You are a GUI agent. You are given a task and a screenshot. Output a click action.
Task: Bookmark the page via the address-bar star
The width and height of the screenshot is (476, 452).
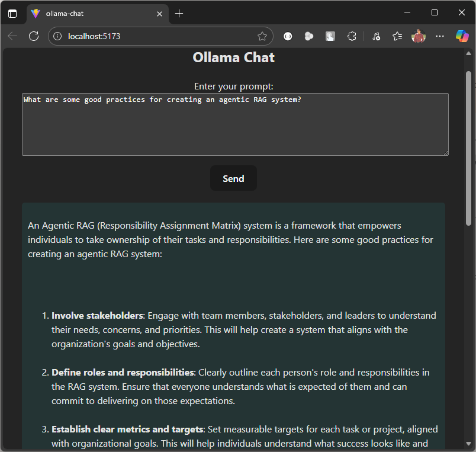tap(262, 36)
